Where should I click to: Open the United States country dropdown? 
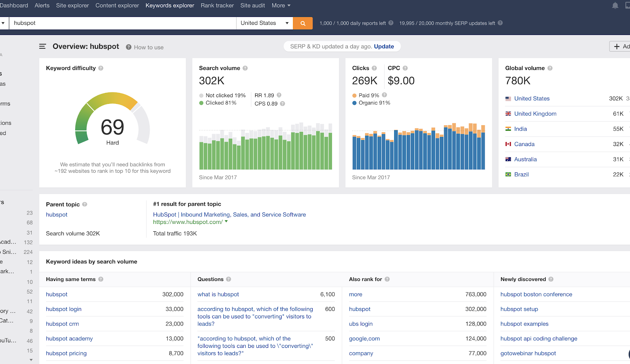pos(265,23)
